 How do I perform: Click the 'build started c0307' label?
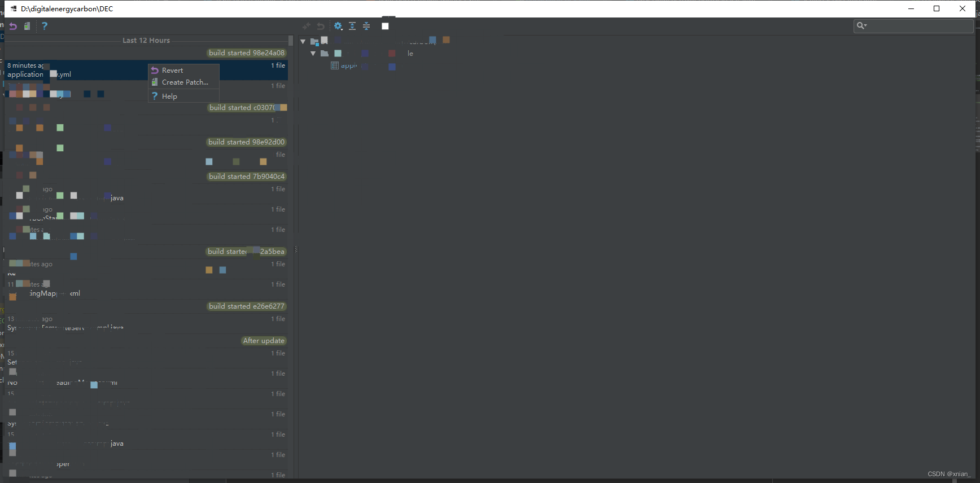[x=248, y=108]
